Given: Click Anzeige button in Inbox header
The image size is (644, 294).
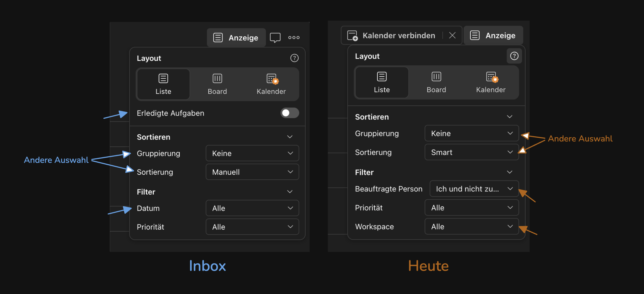Looking at the screenshot, I should (236, 38).
